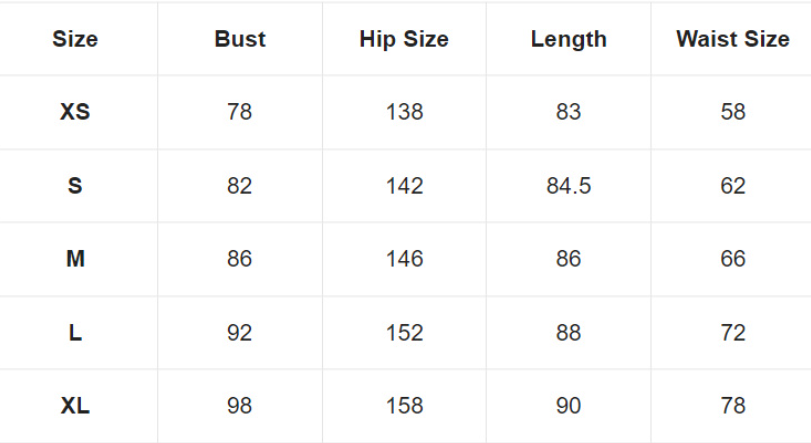This screenshot has height=443, width=811.
Task: Select the L size row label
Action: pyautogui.click(x=75, y=333)
